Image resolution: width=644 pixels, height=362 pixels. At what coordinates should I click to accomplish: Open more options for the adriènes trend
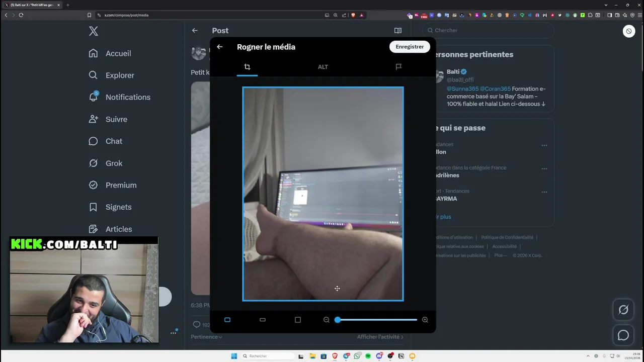[x=544, y=169]
